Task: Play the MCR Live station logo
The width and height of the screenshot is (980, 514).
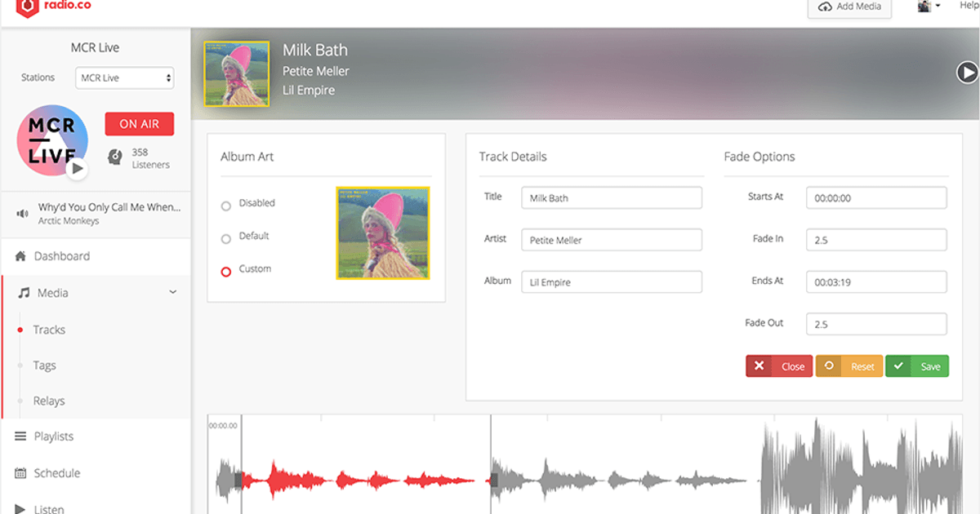Action: (x=77, y=169)
